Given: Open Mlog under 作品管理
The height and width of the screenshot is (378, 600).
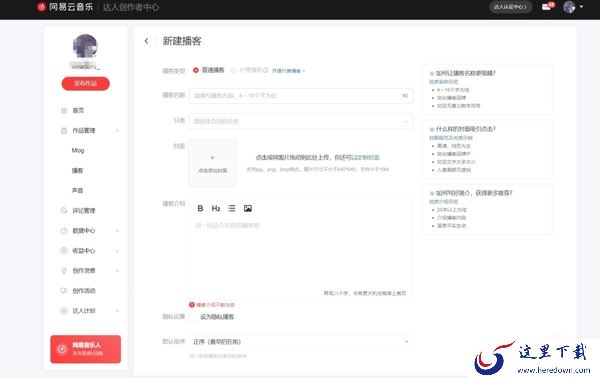Looking at the screenshot, I should pyautogui.click(x=78, y=150).
